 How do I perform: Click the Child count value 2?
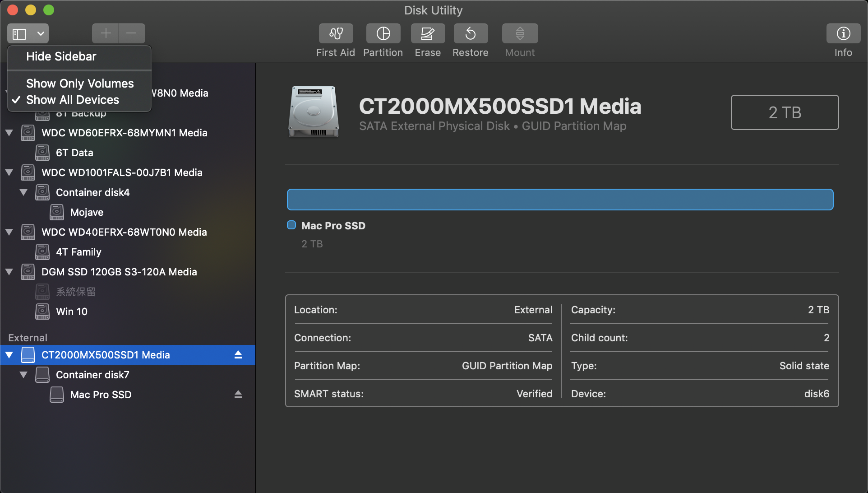tap(826, 338)
